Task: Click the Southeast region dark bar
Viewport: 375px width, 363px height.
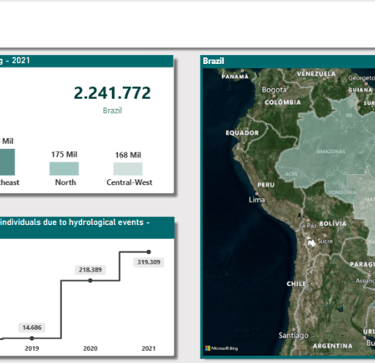Action: [x=7, y=162]
